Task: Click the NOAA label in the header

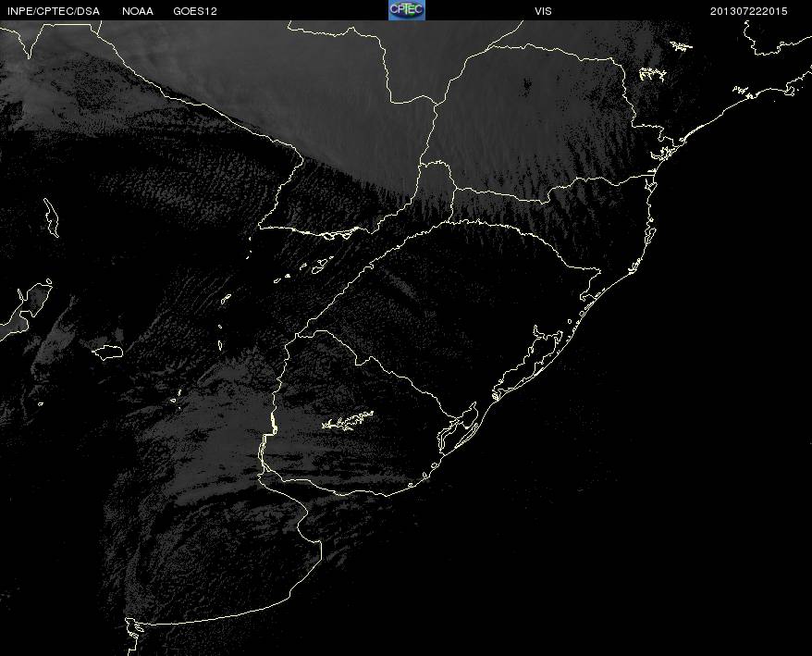Action: (x=138, y=11)
